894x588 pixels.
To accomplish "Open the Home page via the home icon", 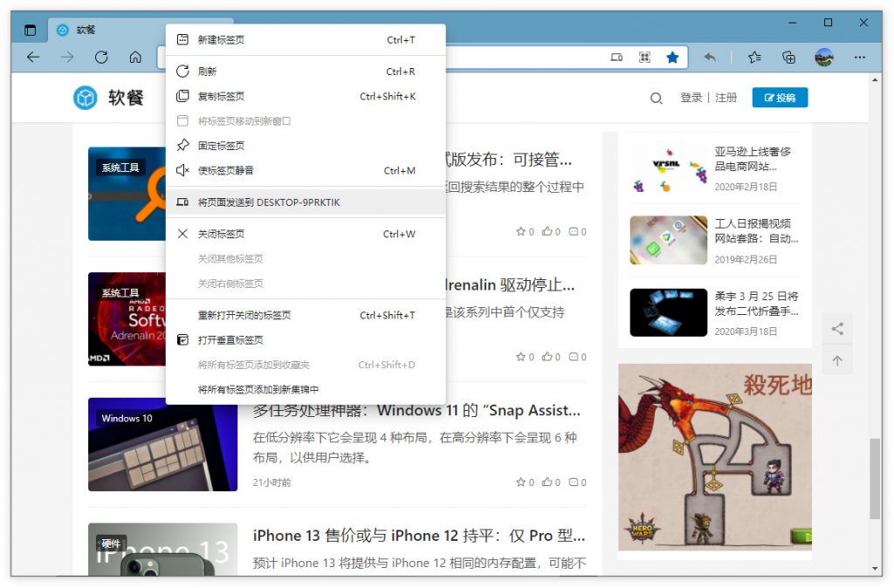I will 135,58.
